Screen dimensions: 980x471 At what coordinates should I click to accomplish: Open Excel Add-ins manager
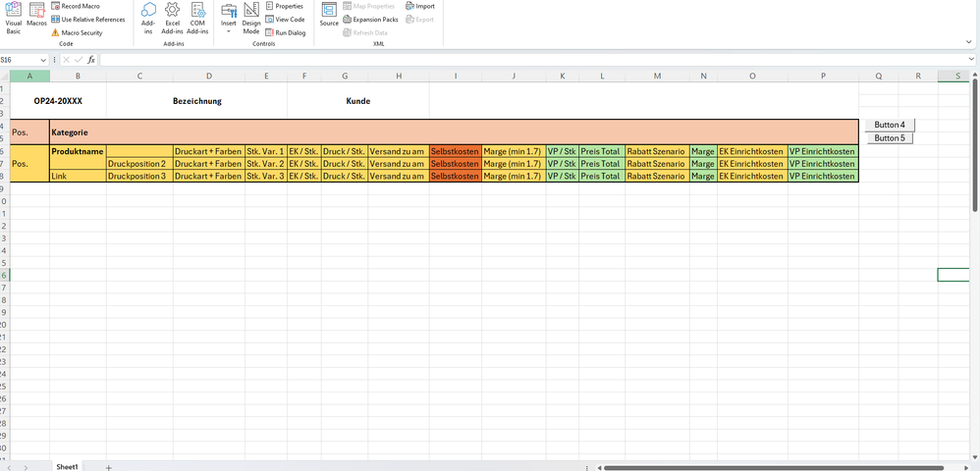[172, 18]
